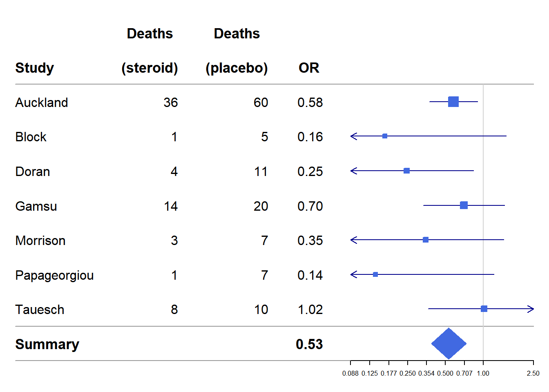Click the Tauesch square marker on the plot
549x392 pixels.
point(484,309)
